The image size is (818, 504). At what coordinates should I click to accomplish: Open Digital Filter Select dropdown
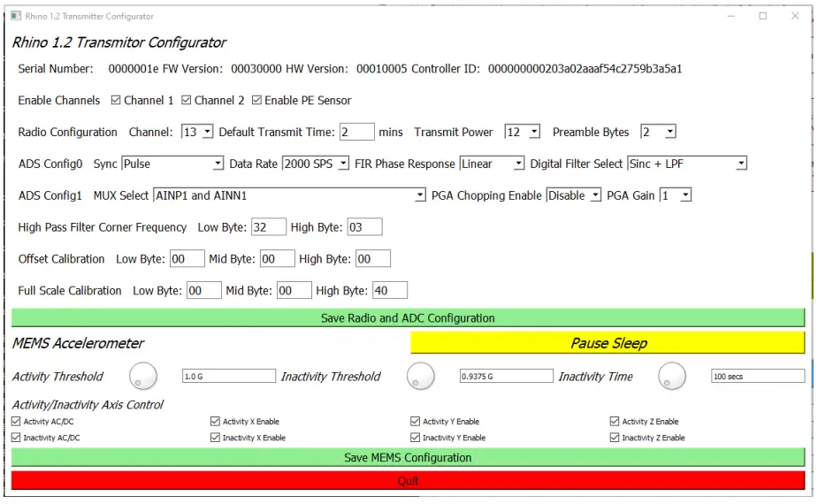[687, 164]
